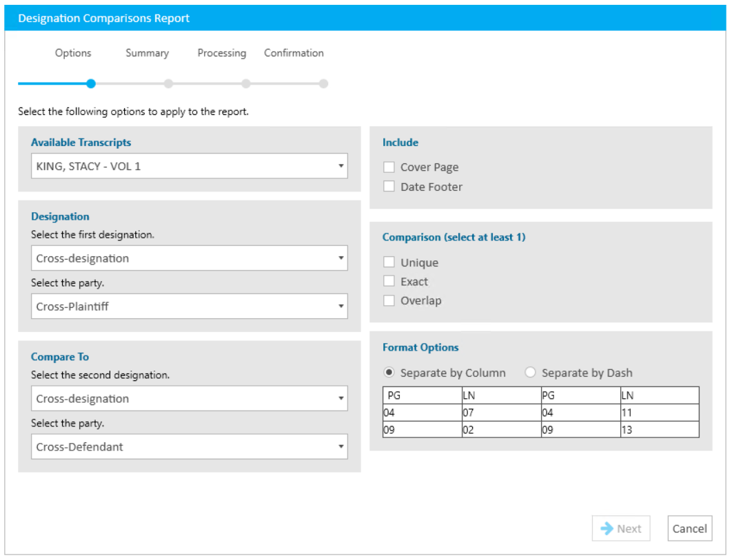This screenshot has height=560, width=732.
Task: Switch to the Summary step label
Action: coord(146,53)
